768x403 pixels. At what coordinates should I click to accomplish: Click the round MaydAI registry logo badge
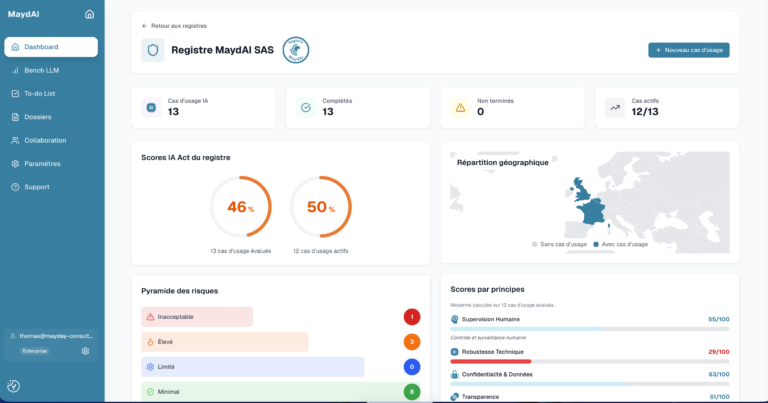click(x=296, y=50)
